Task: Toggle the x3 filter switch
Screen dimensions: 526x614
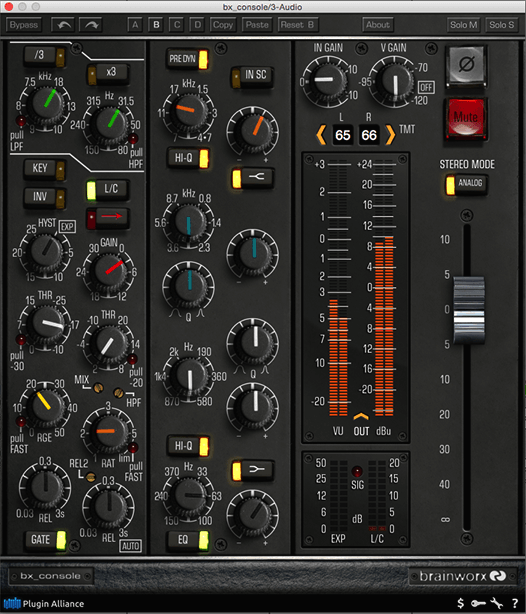Action: [x=108, y=74]
